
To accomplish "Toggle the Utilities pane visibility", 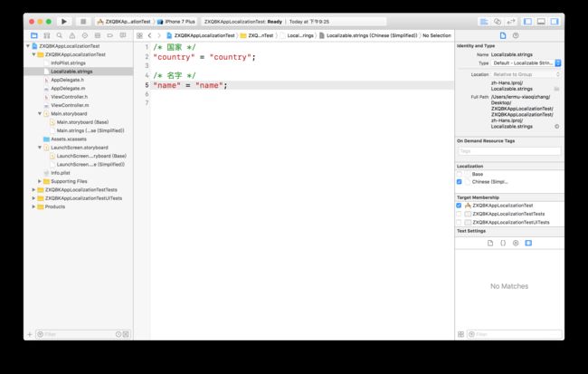I will click(555, 22).
